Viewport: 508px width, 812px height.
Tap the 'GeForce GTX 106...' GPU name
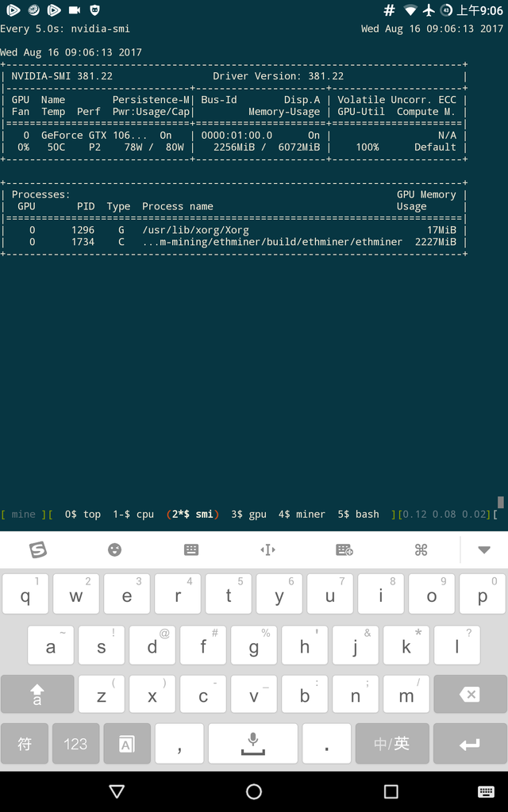94,135
